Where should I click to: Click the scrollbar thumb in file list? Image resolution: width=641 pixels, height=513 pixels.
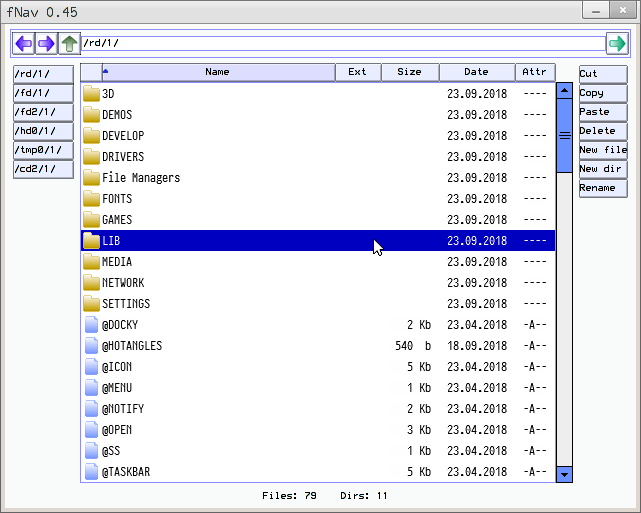coord(564,135)
